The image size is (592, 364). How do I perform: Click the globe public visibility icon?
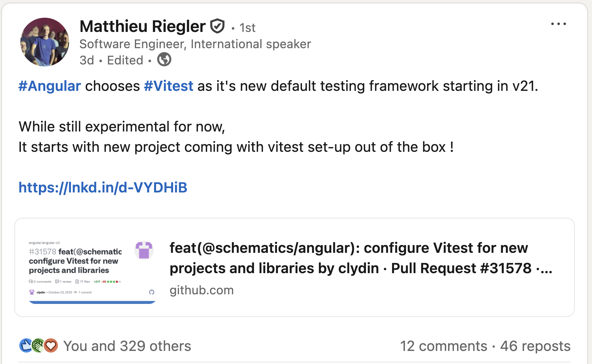point(164,60)
